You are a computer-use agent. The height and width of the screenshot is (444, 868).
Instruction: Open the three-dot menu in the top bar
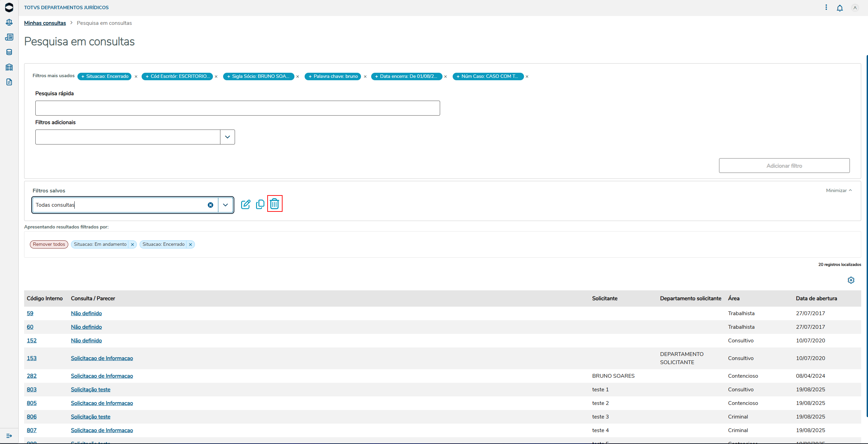click(826, 7)
